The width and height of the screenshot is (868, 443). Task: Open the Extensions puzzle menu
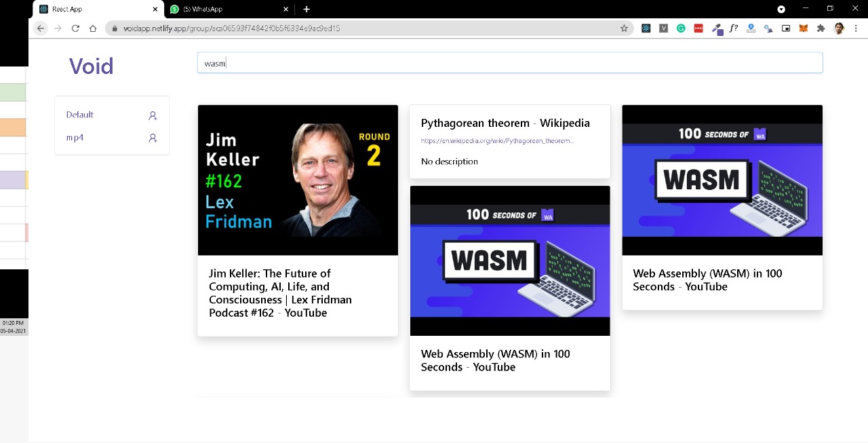821,28
